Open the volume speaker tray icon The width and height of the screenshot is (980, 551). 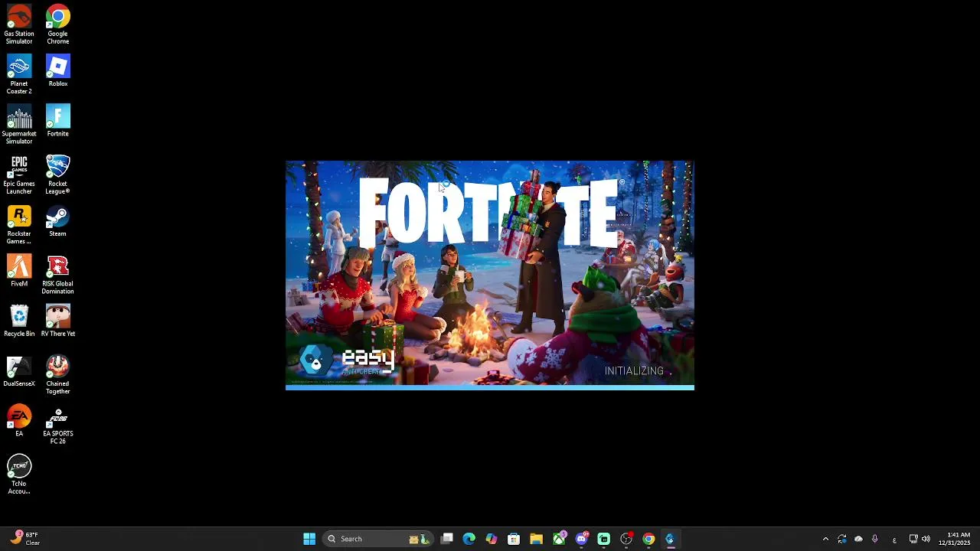(926, 539)
